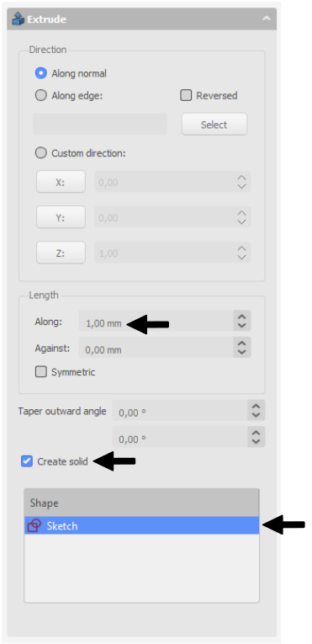
Task: Increase the Along length with up arrow
Action: click(242, 317)
